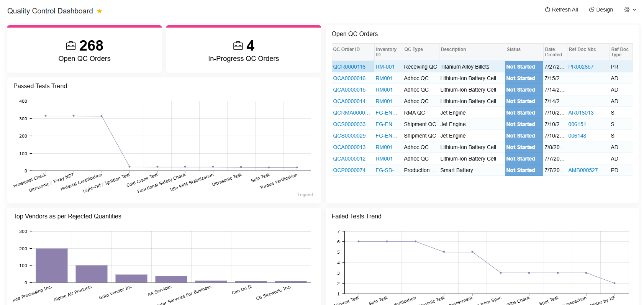Sort by Status column header
The height and width of the screenshot is (305, 644).
[514, 49]
